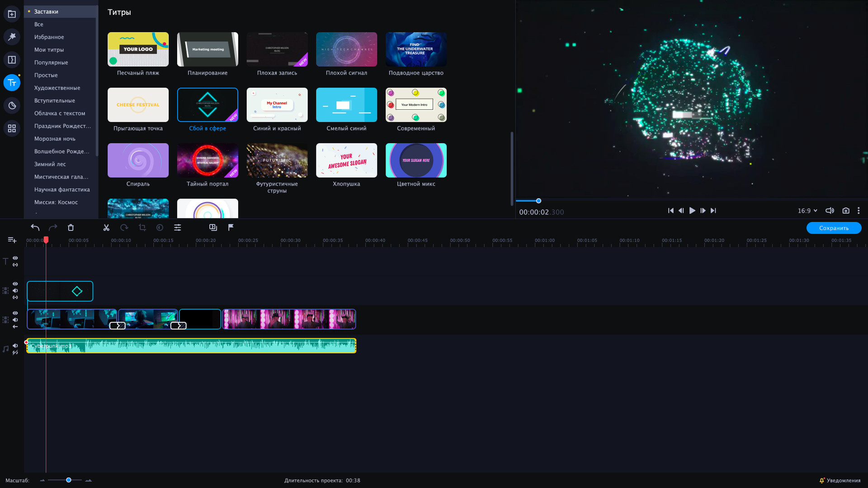Undo the last action

tap(35, 228)
